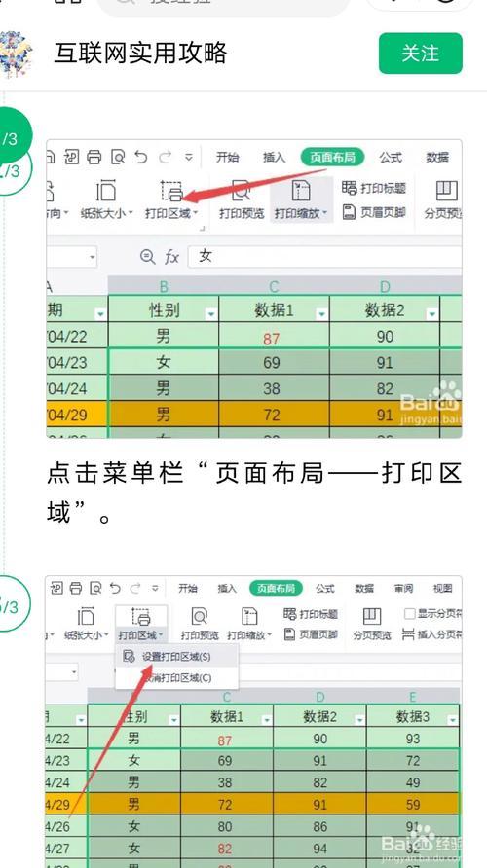
Task: Click the quick-access print icon in the lower screenshot
Action: tap(75, 588)
